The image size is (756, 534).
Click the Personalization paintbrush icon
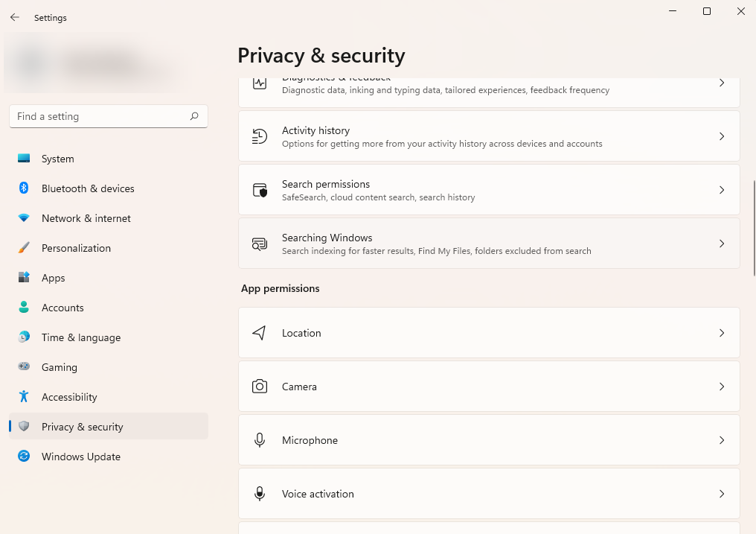[x=24, y=248]
